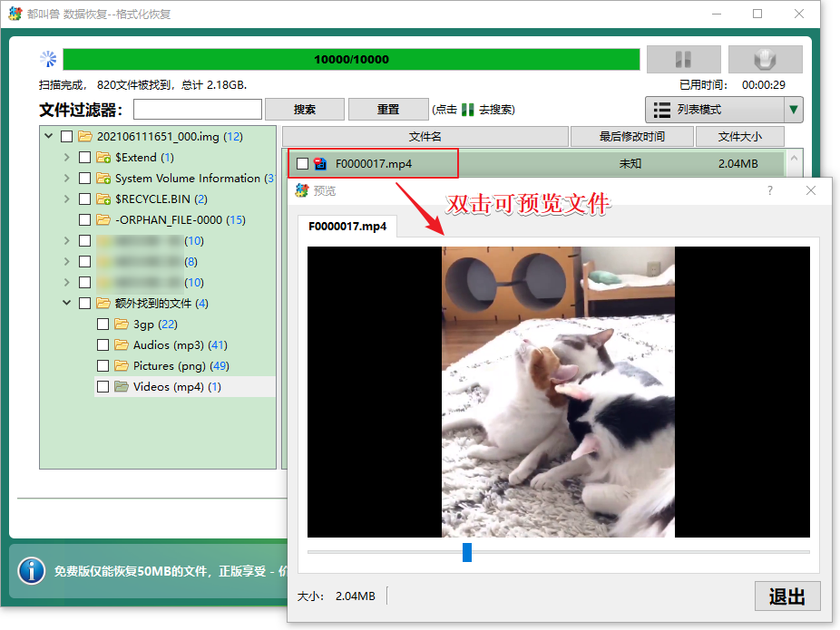Tick the Pictures (png) folder checkbox

pyautogui.click(x=103, y=365)
